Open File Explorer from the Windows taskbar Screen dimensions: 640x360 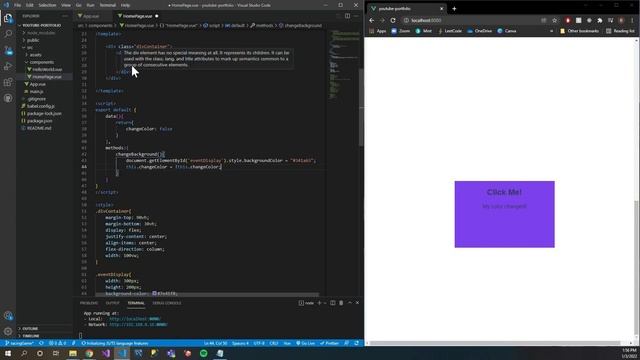click(73, 353)
